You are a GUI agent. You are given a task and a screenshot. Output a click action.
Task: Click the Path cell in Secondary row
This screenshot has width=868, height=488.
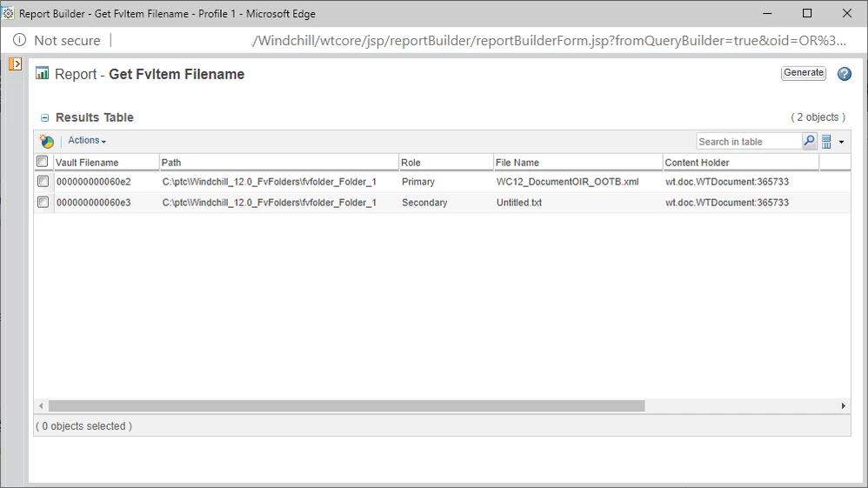point(269,203)
